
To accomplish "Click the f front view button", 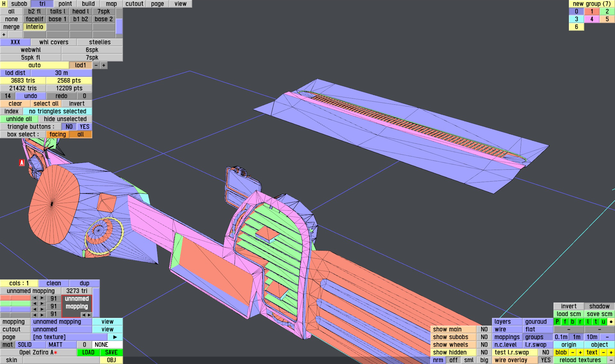I will [x=565, y=322].
